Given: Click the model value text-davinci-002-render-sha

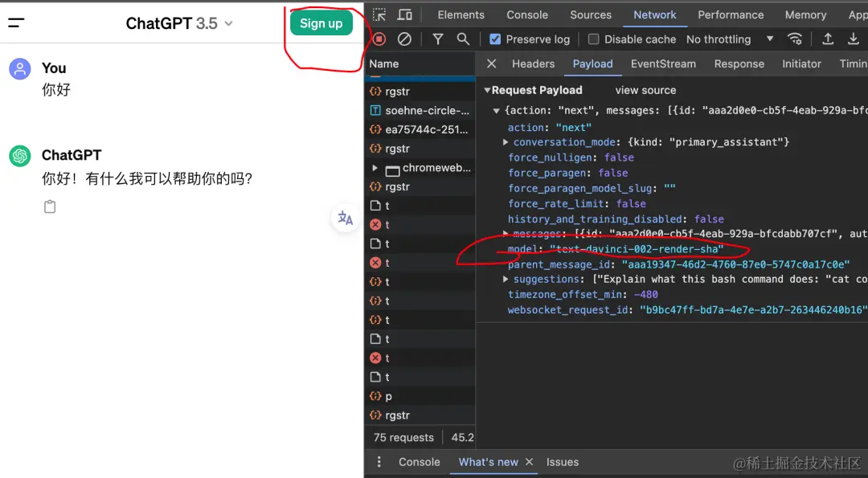Looking at the screenshot, I should (x=637, y=249).
